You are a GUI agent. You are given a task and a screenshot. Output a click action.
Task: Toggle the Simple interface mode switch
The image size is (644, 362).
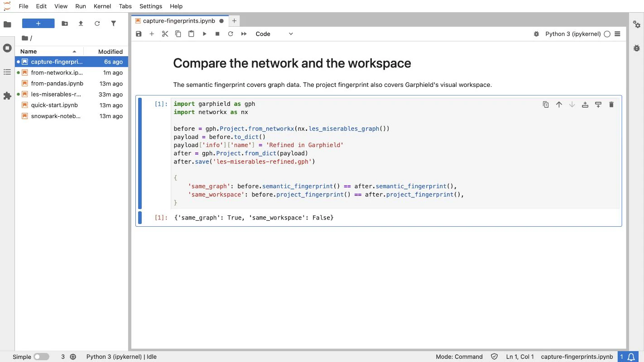(41, 357)
